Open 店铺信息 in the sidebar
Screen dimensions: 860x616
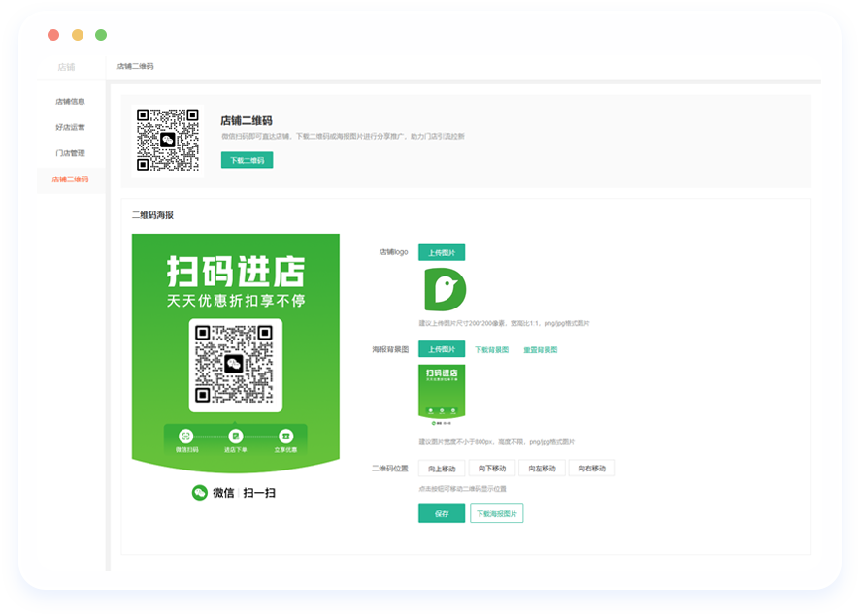click(x=70, y=101)
